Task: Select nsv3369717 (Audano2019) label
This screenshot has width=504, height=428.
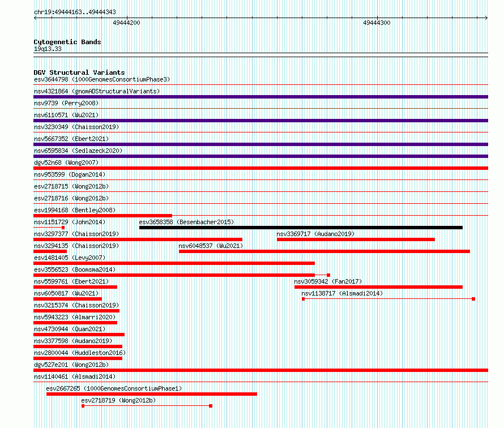Action: click(315, 234)
